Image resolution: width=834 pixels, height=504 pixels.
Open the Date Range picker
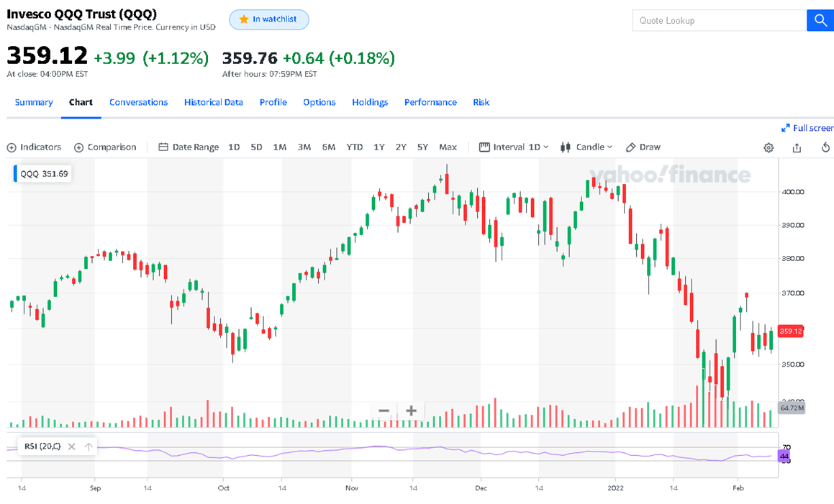[x=189, y=147]
